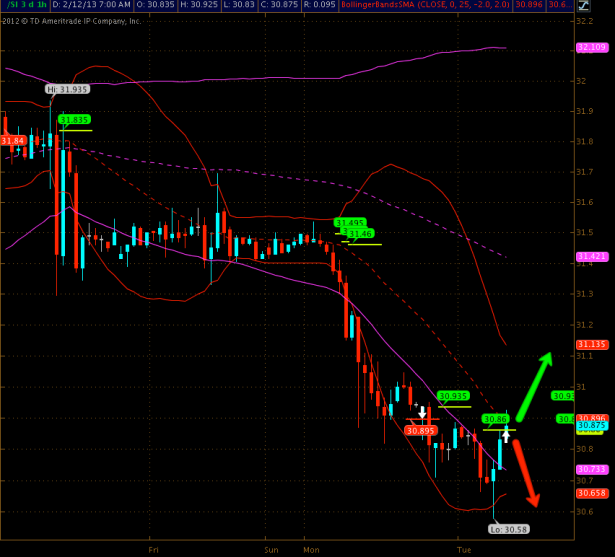Click the white down arrow above 30.895

coord(422,411)
